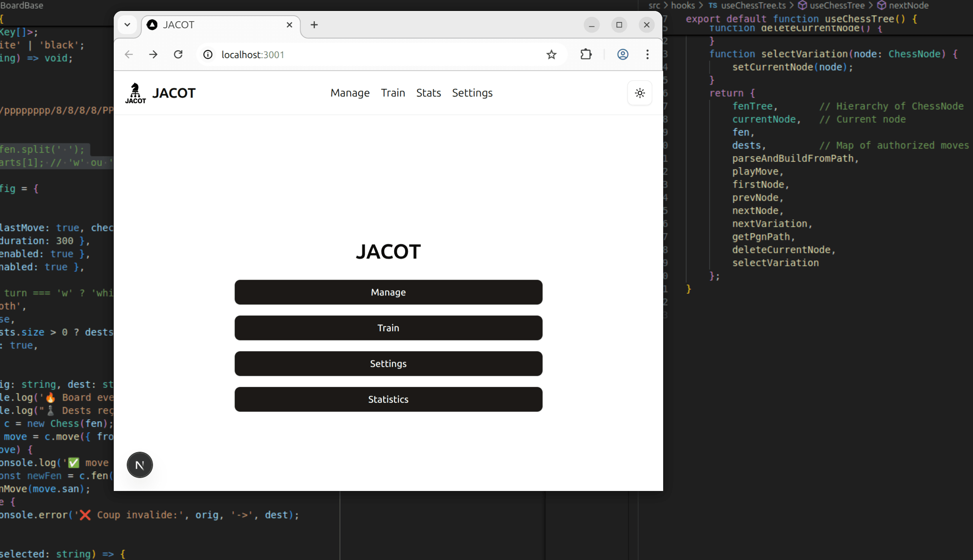Open the browser profile account icon
The height and width of the screenshot is (560, 973).
click(x=623, y=55)
